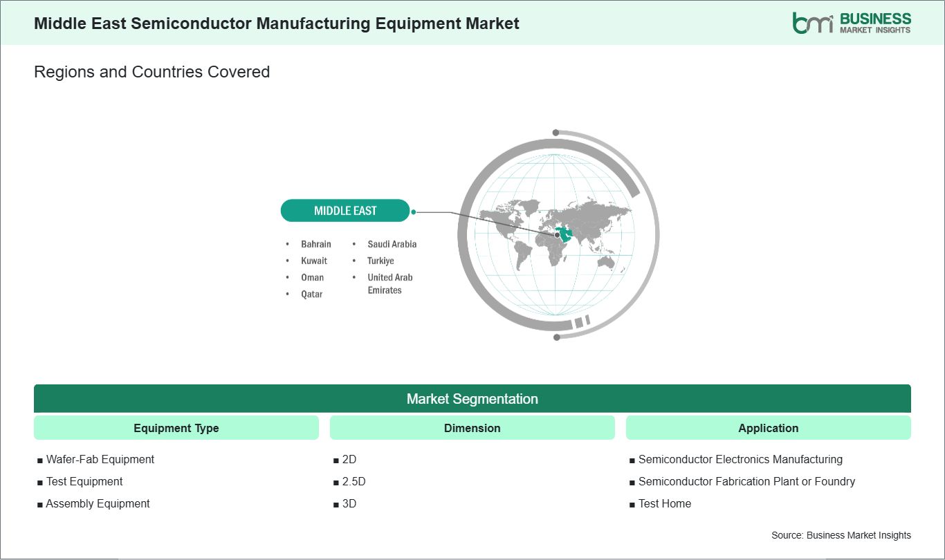
Task: Click Semiconductor Electronics Manufacturing entry
Action: pos(740,459)
